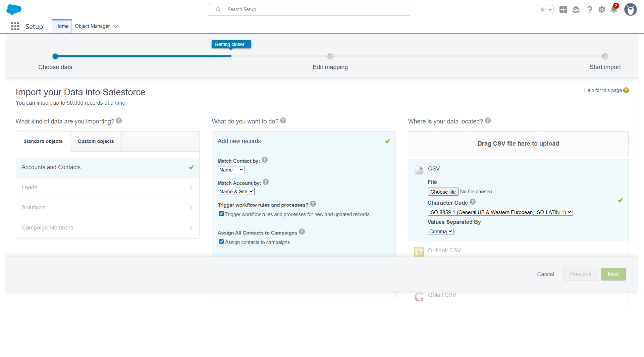Click the Choose file button
Viewport: 644px width, 357px height.
click(x=443, y=192)
